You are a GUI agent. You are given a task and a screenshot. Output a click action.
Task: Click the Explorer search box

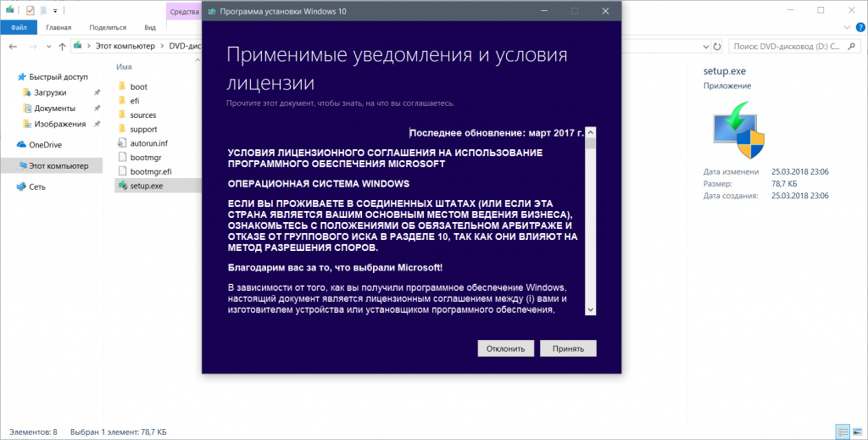[x=794, y=47]
